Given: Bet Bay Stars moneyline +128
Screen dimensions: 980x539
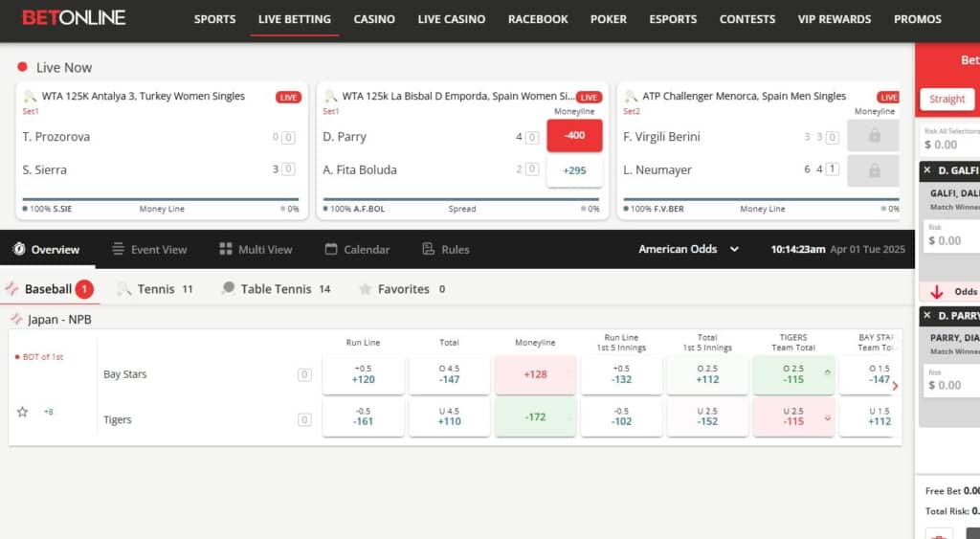Looking at the screenshot, I should point(535,374).
